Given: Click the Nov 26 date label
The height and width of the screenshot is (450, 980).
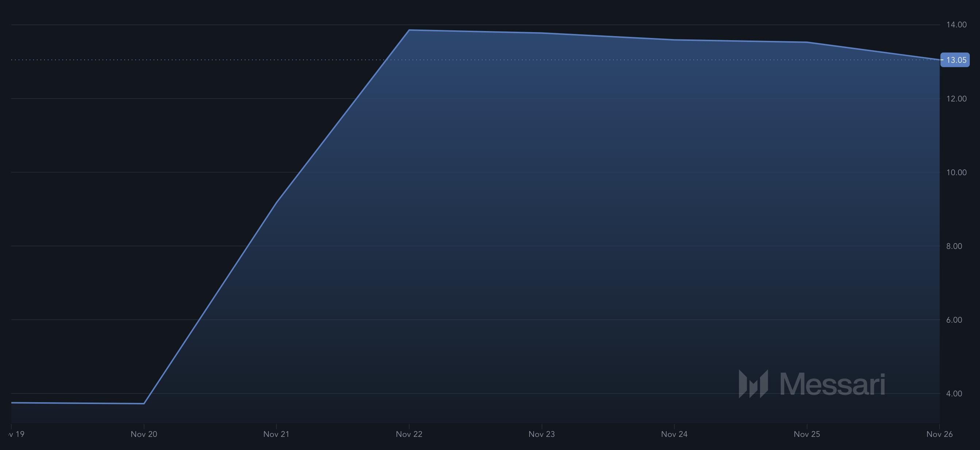Looking at the screenshot, I should click(939, 434).
